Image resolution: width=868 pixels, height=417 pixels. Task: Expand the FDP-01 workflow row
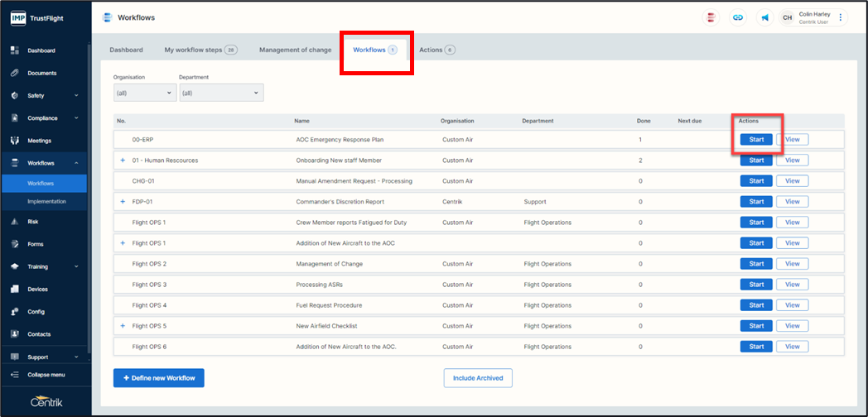point(123,202)
